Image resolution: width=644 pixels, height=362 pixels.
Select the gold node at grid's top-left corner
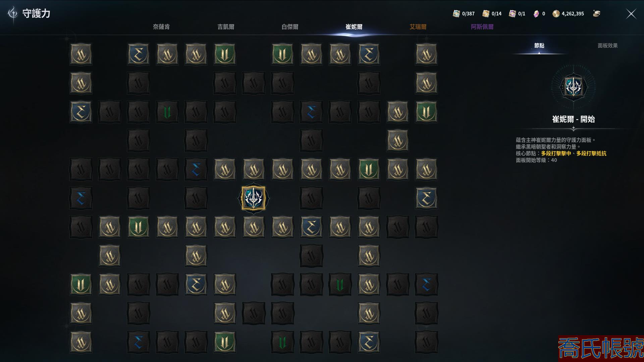pyautogui.click(x=81, y=54)
